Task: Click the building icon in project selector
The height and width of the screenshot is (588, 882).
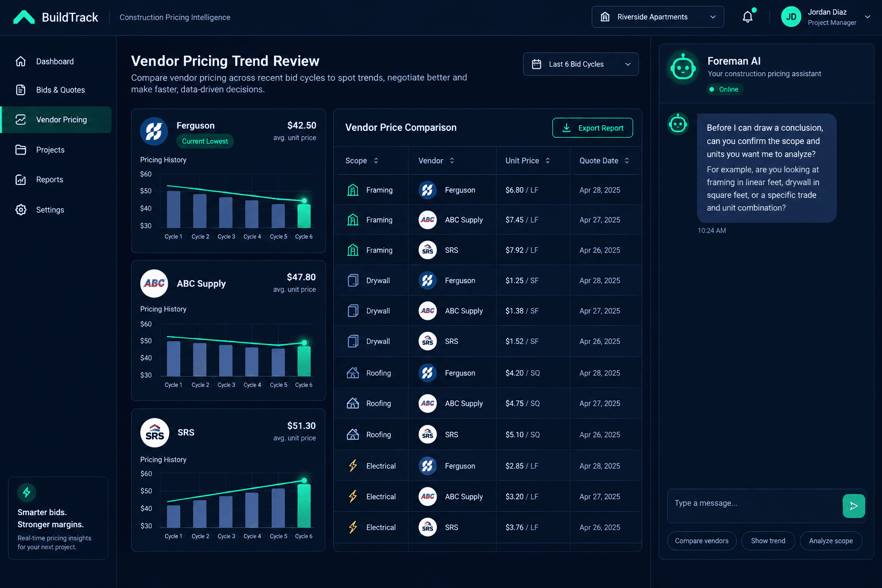Action: click(x=605, y=17)
